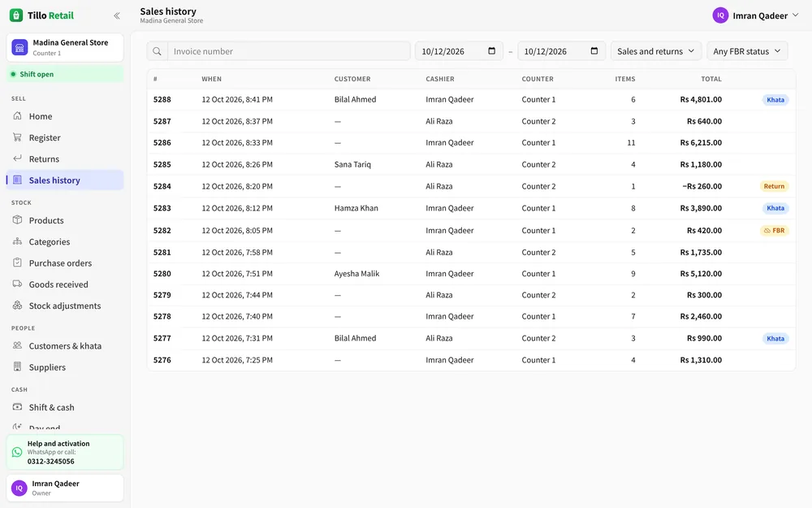812x508 pixels.
Task: Click the Tillo Retail logo icon
Action: (16, 15)
